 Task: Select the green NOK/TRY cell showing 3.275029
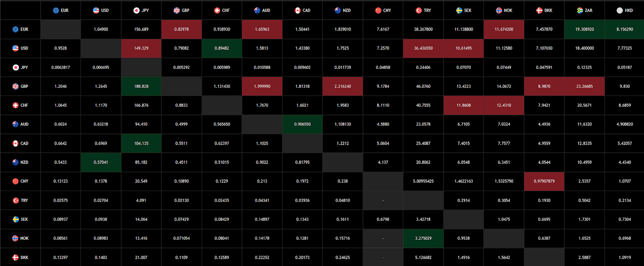(x=423, y=238)
